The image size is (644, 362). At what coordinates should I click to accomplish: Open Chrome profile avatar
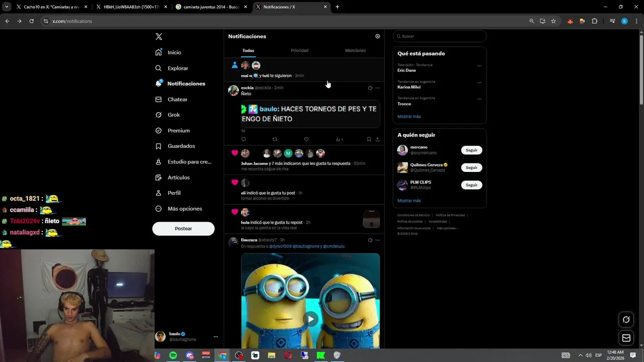tap(624, 21)
